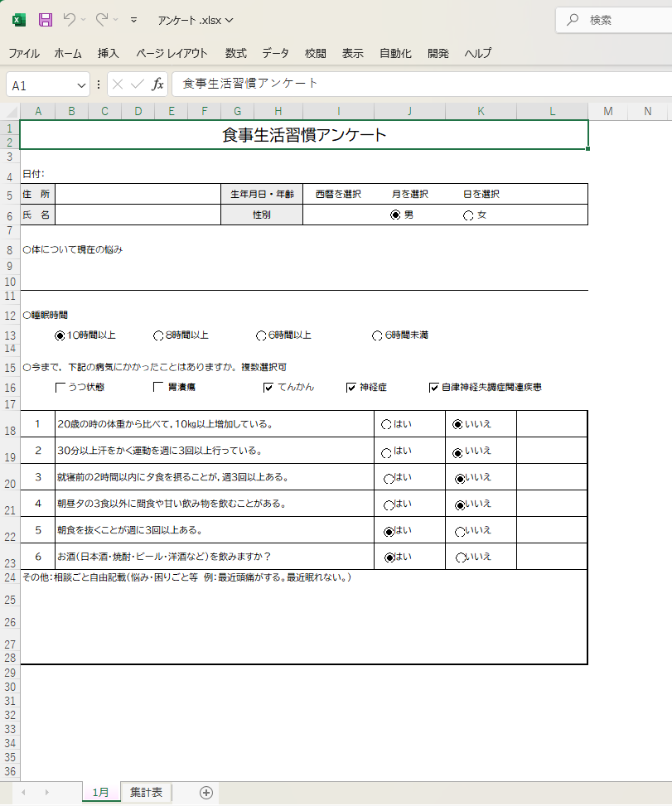Open Customize Quick Access Toolbar menu
Image resolution: width=672 pixels, height=806 pixels.
[x=134, y=20]
